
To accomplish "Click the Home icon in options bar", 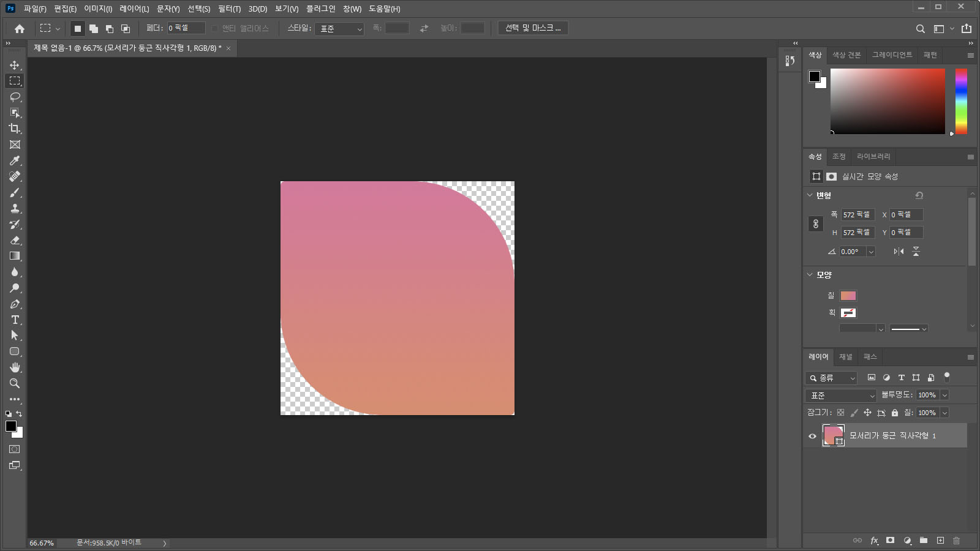I will [20, 28].
